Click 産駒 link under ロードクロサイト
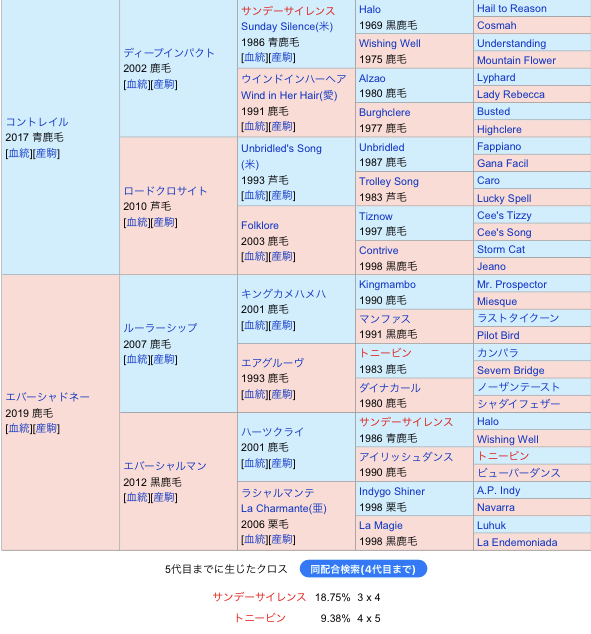Image resolution: width=591 pixels, height=634 pixels. 164,222
